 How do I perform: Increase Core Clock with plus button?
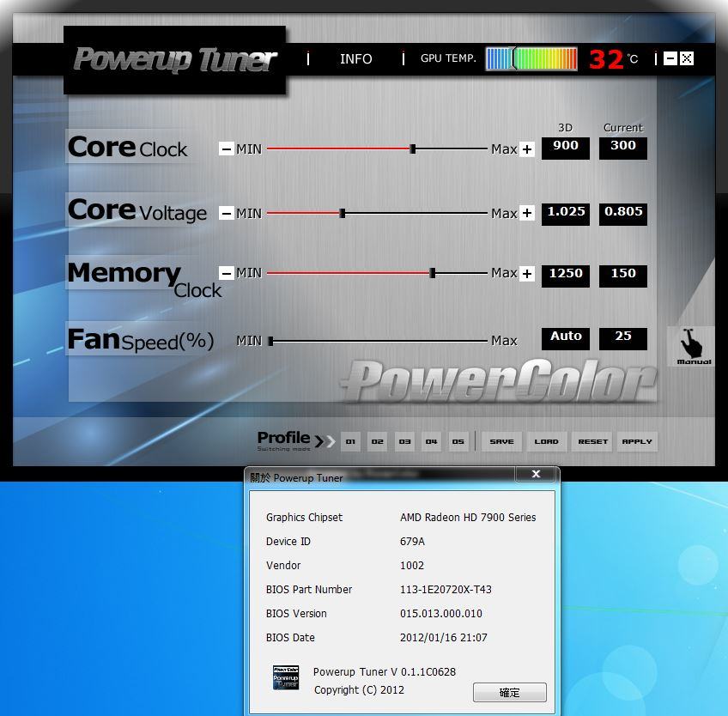[x=526, y=149]
